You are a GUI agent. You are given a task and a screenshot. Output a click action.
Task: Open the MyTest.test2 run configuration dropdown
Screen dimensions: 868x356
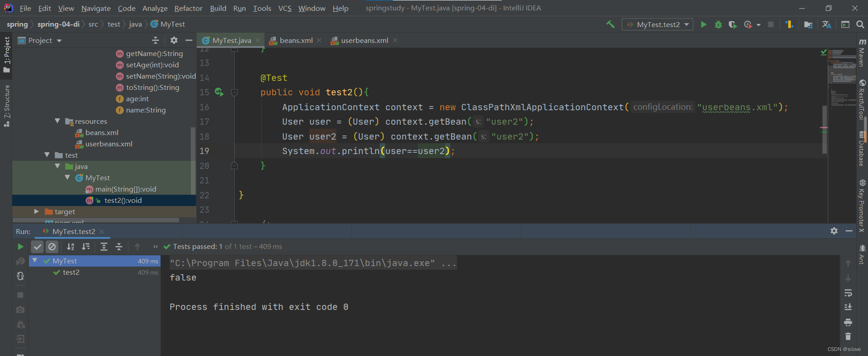pyautogui.click(x=657, y=24)
